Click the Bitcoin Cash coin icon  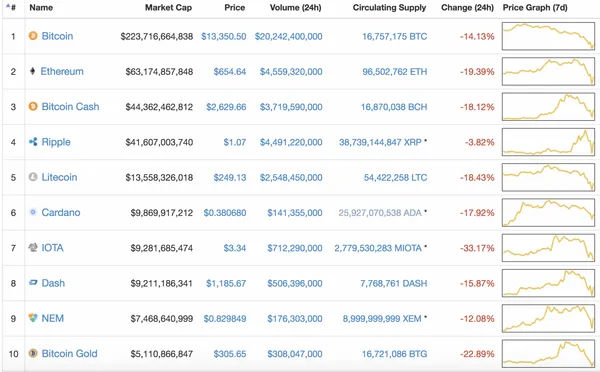click(x=33, y=106)
